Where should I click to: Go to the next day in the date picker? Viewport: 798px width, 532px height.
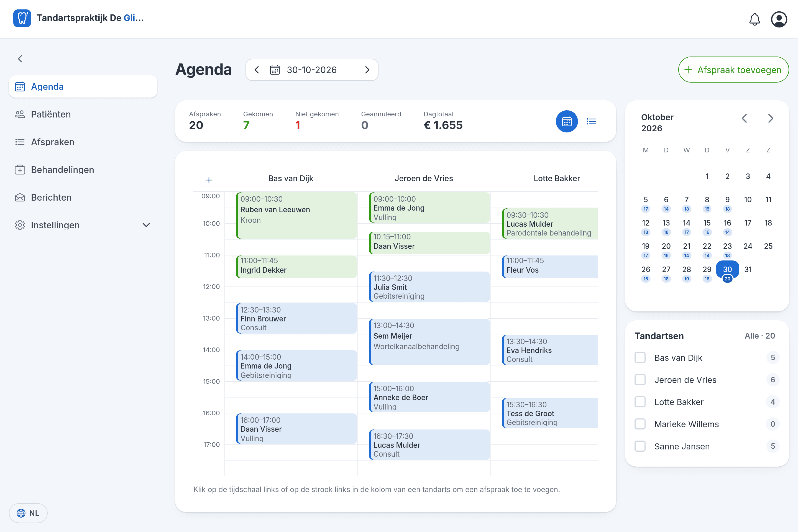point(367,70)
